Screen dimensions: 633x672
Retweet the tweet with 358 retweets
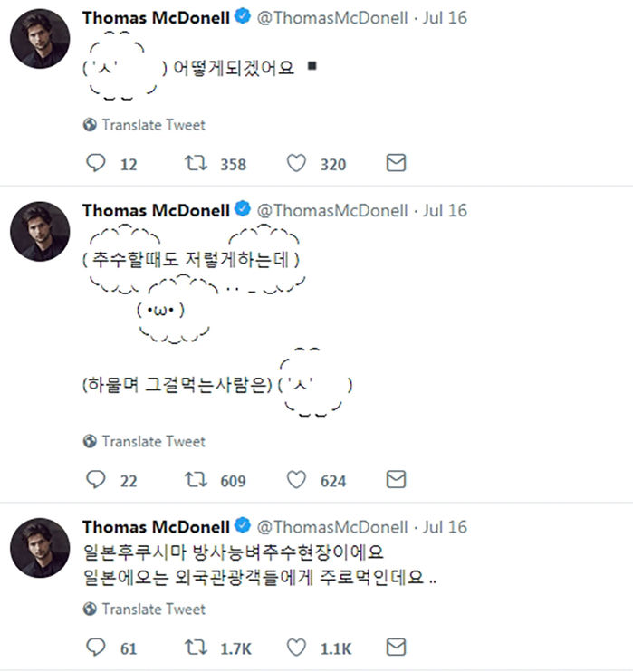tap(194, 163)
